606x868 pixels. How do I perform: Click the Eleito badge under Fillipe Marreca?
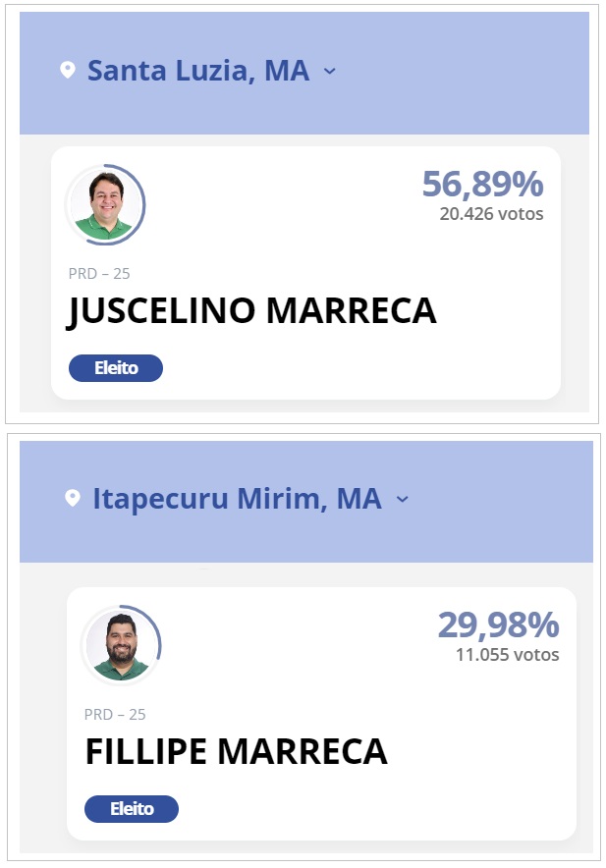(131, 809)
